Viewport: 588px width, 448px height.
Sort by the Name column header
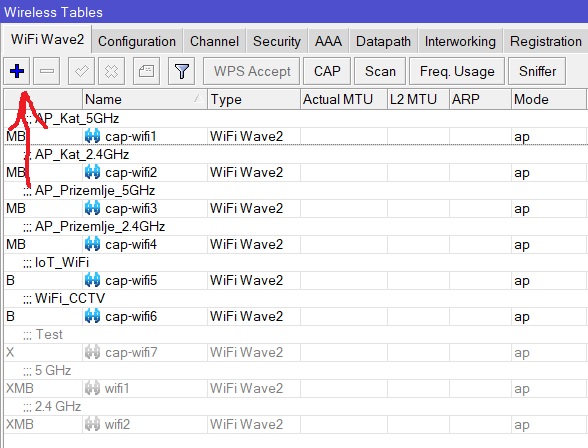pyautogui.click(x=145, y=99)
